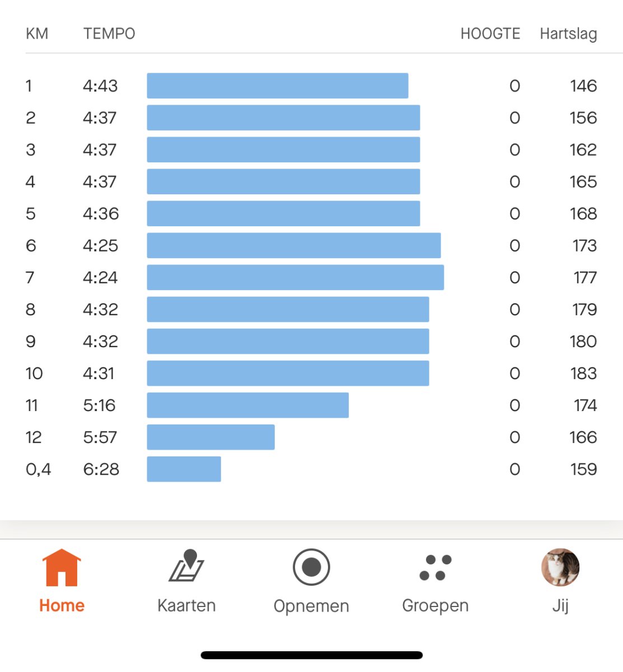Tap the shortest bar for the 0,4 split
Viewport: 623px width, 672px height.
[184, 469]
